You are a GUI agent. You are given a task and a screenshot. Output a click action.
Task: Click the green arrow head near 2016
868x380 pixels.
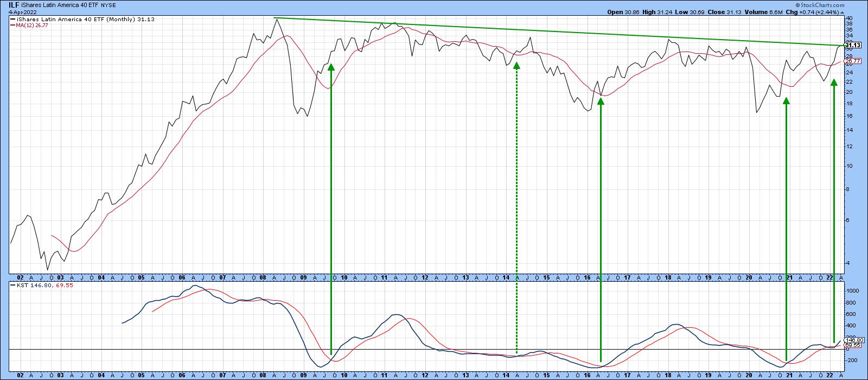point(601,100)
